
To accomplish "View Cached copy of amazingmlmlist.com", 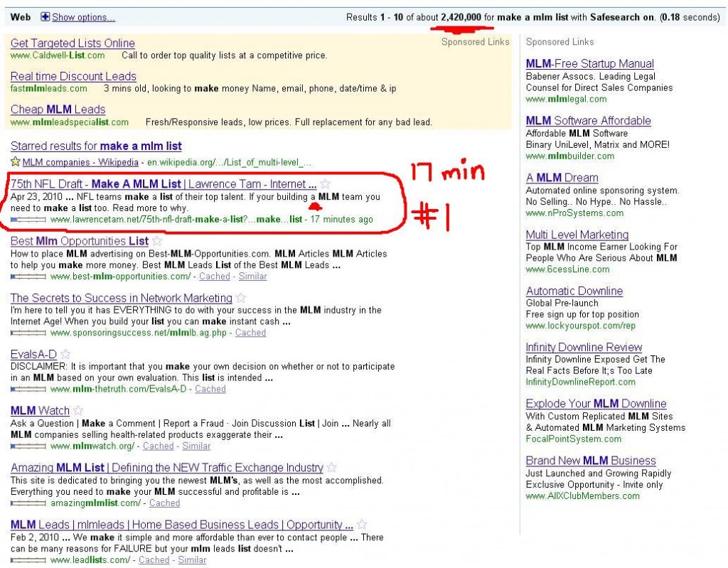I will 164,503.
